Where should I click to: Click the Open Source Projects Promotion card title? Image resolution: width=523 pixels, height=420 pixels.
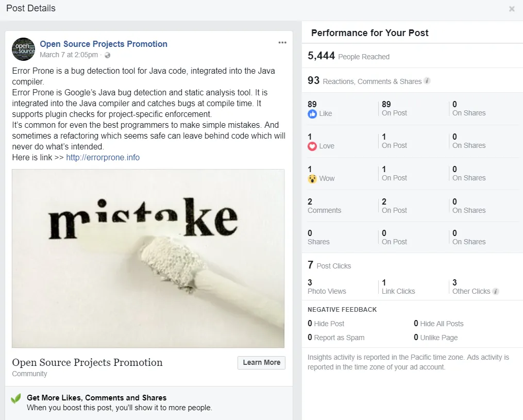87,363
